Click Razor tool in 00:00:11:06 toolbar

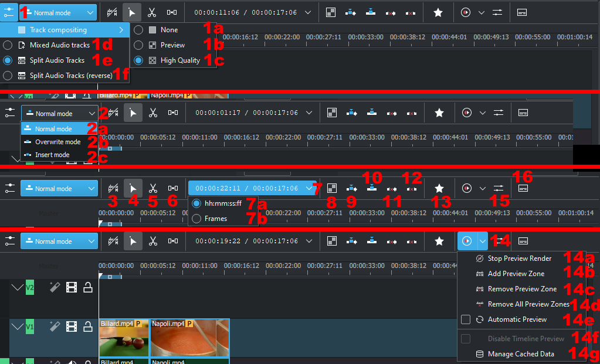pyautogui.click(x=152, y=13)
